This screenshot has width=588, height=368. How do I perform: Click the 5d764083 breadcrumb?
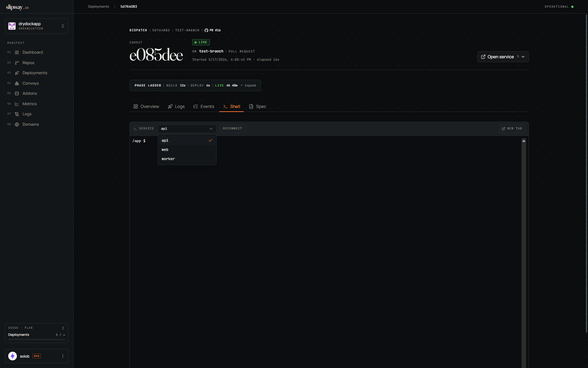coord(129,6)
